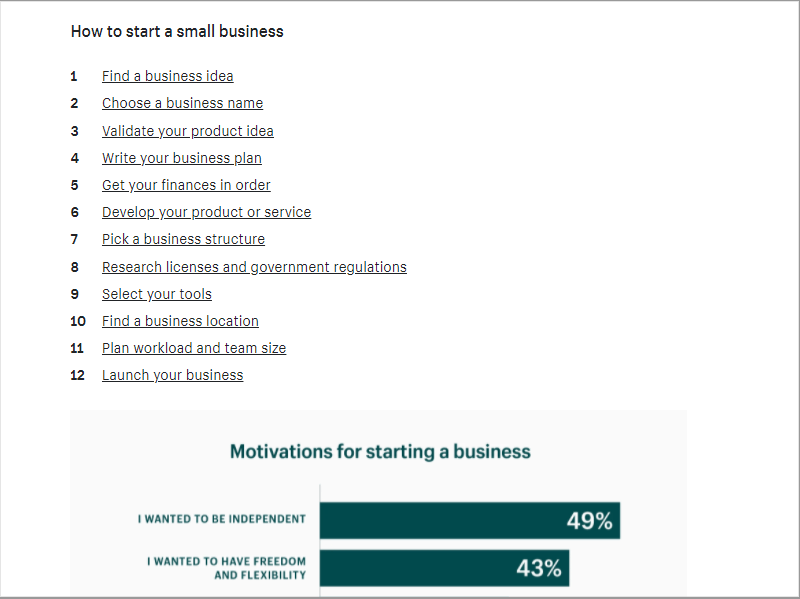Viewport: 800px width, 599px height.
Task: Open 'Write your business plan' link
Action: 182,158
